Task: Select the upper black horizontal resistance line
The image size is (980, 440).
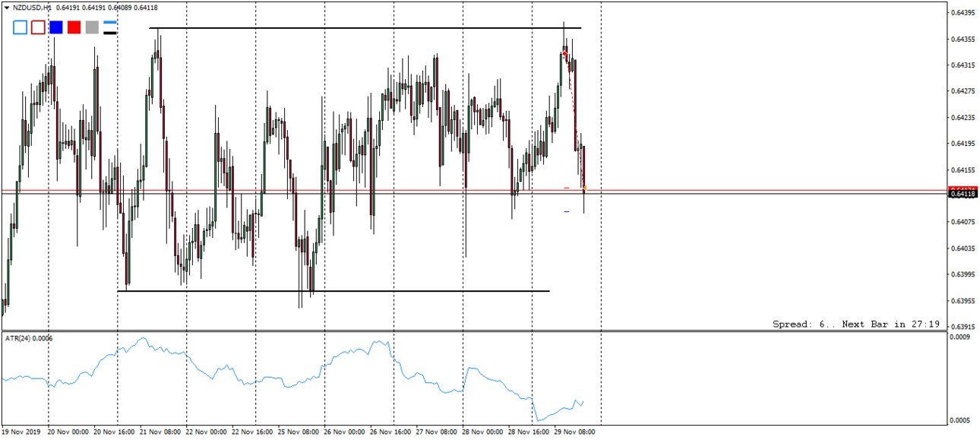Action: pyautogui.click(x=365, y=28)
